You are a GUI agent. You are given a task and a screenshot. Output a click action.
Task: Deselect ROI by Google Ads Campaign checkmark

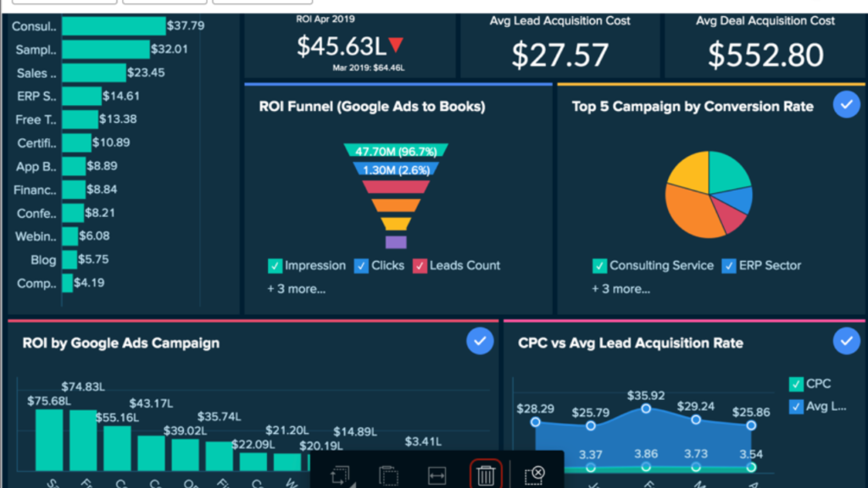(480, 341)
